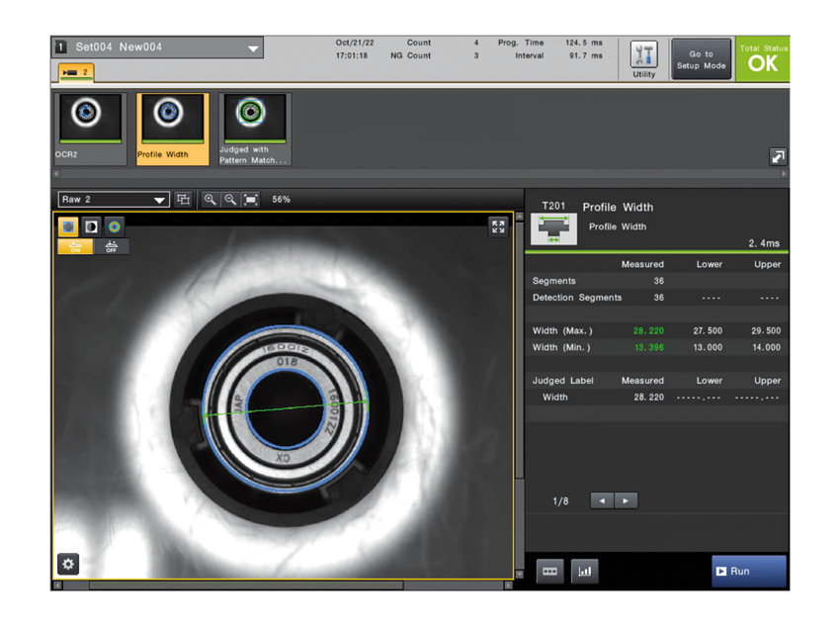Click the 2.4ms processing time value
Viewport: 840px width, 627px height.
[x=764, y=243]
